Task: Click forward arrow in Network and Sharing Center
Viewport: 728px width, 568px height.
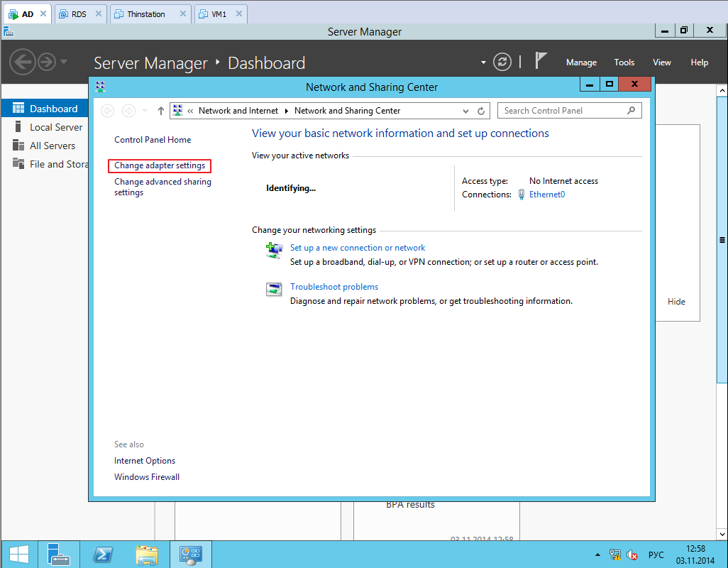Action: (128, 111)
